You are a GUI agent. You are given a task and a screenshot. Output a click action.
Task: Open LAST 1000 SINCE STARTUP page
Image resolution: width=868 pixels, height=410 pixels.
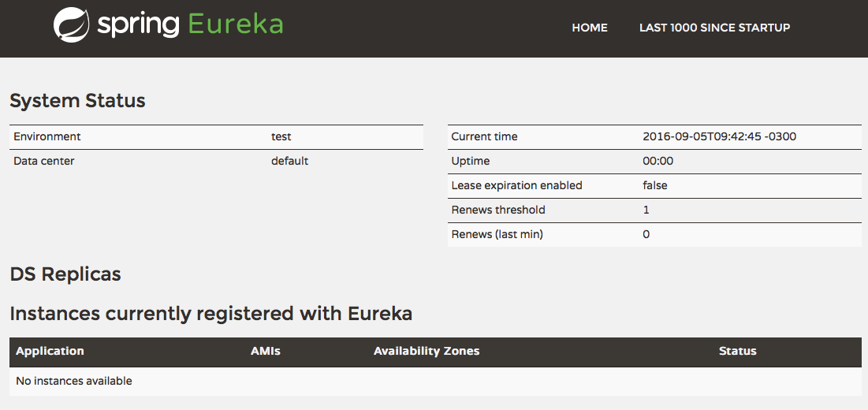pos(714,28)
